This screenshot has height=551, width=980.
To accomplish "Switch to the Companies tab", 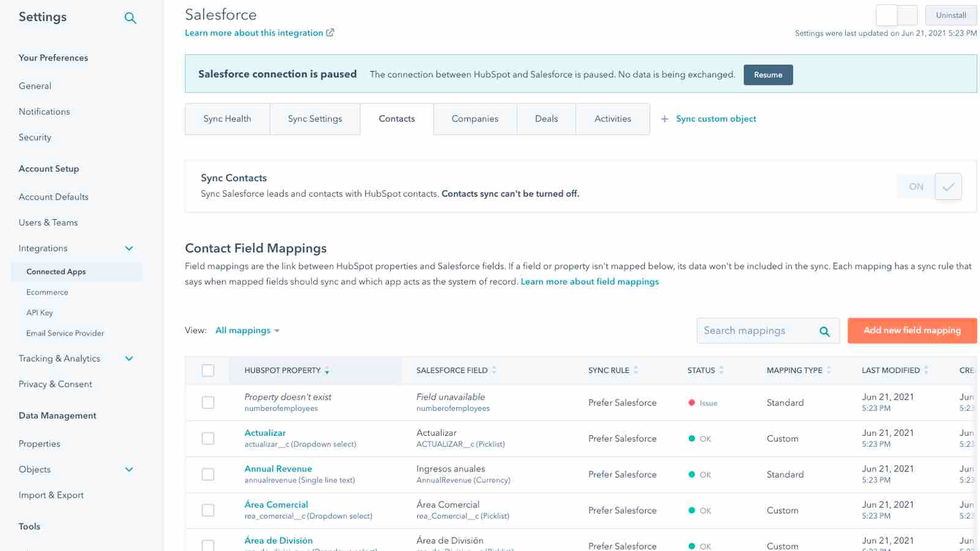I will (x=475, y=119).
